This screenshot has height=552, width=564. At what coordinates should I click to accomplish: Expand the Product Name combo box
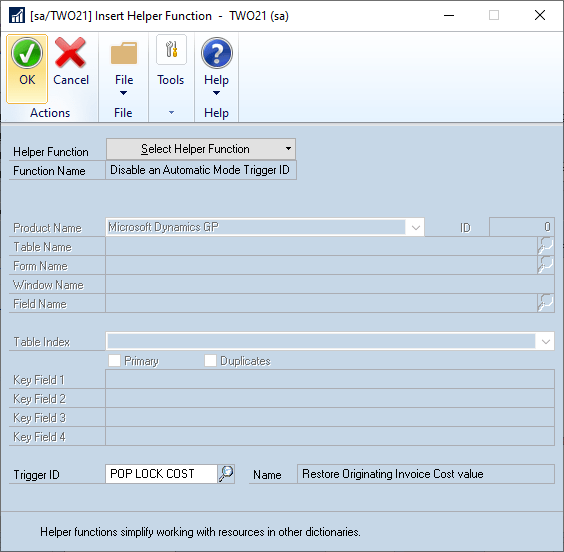(415, 227)
